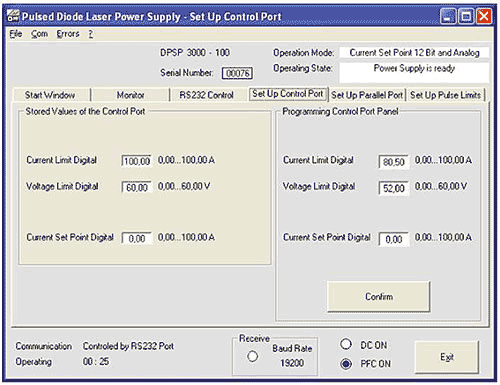Image resolution: width=500 pixels, height=385 pixels.
Task: Click the DPSP 3000 - 100 model label
Action: [x=195, y=53]
